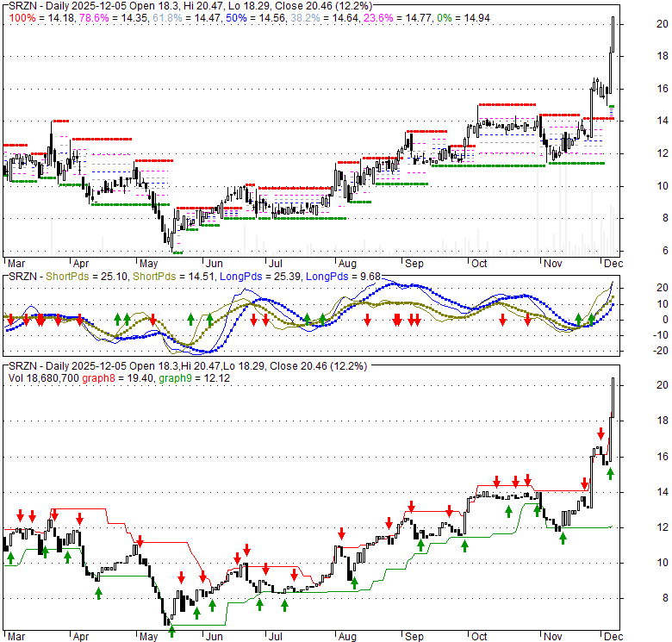This screenshot has width=672, height=642.
Task: Click the Vol 18,680,700 volume readout
Action: pyautogui.click(x=42, y=378)
